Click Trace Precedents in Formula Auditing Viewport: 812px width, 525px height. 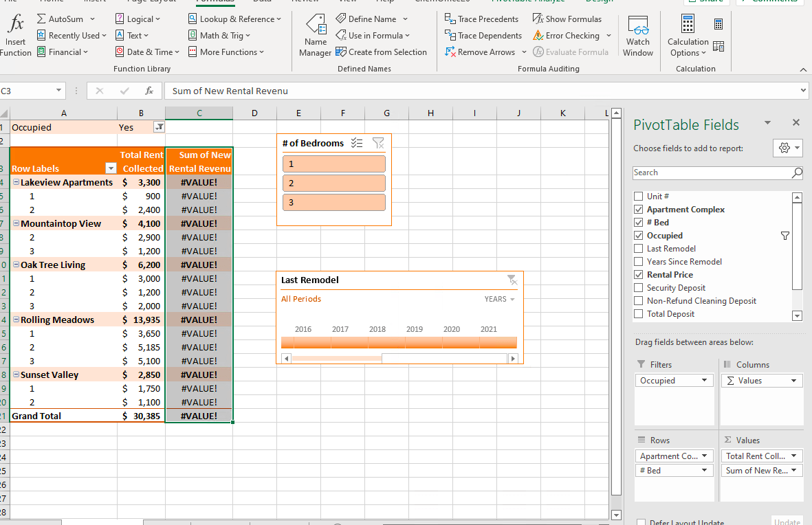[x=481, y=19]
